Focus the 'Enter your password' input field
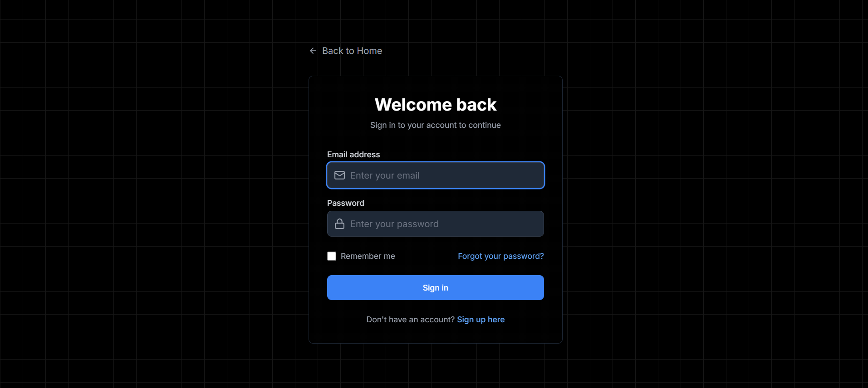The width and height of the screenshot is (868, 388). coord(435,223)
